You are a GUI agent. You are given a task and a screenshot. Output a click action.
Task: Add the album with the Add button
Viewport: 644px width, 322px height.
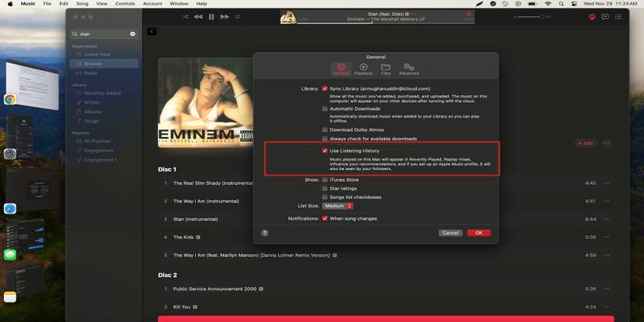click(585, 143)
